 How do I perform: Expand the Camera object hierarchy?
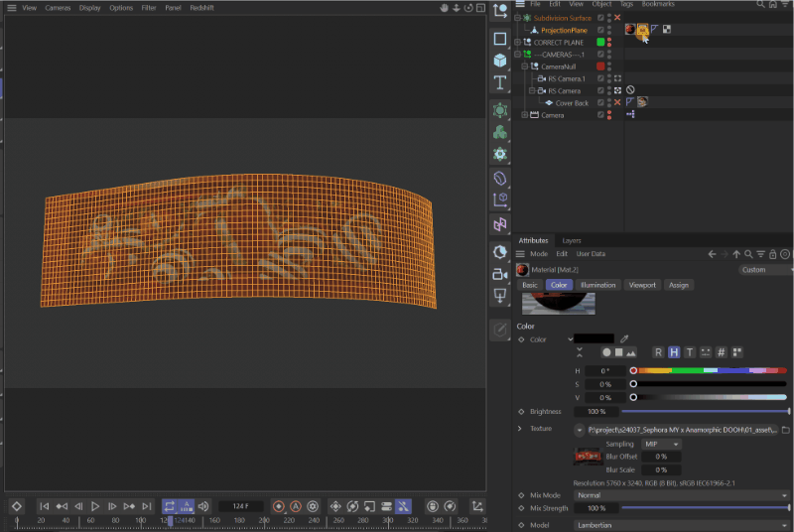point(525,115)
